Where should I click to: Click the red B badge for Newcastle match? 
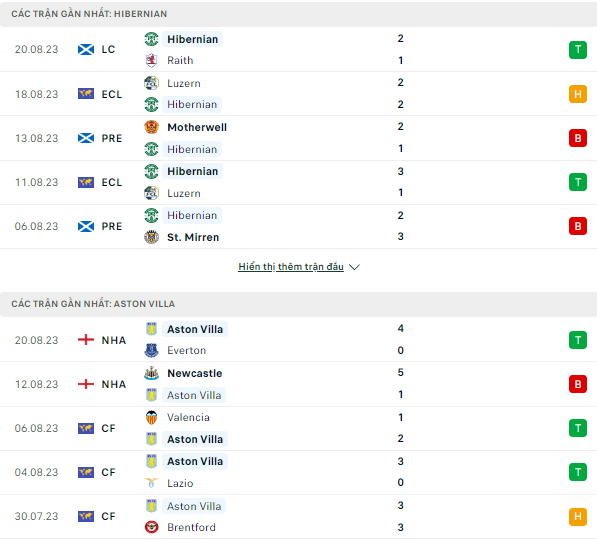pyautogui.click(x=578, y=384)
